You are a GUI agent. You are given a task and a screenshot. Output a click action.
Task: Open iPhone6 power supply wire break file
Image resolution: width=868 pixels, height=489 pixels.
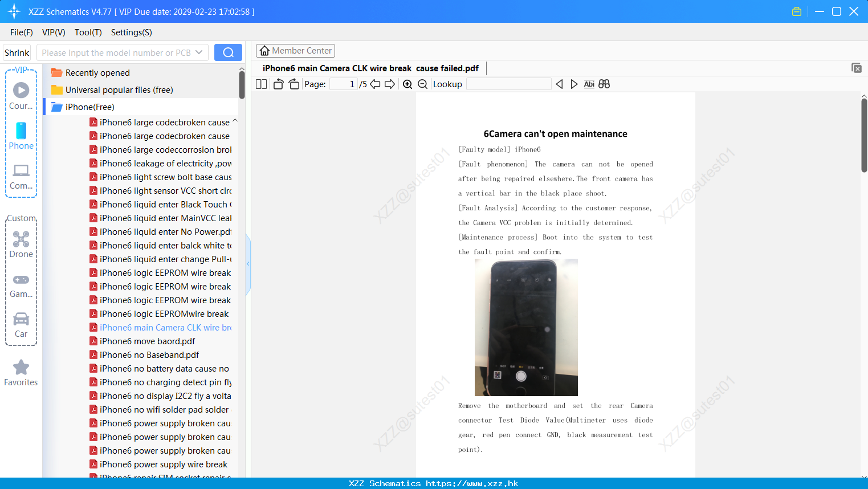click(158, 464)
